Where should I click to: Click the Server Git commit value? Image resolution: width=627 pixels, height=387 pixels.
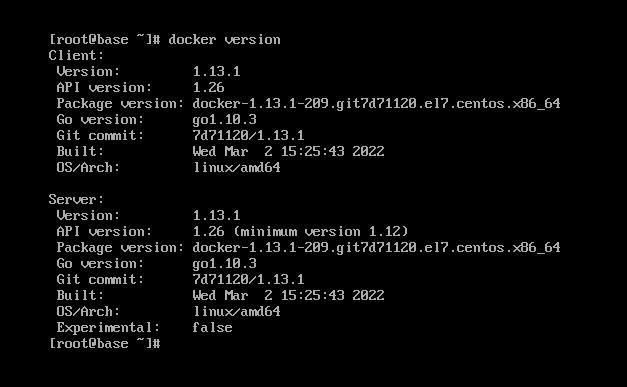[x=248, y=279]
